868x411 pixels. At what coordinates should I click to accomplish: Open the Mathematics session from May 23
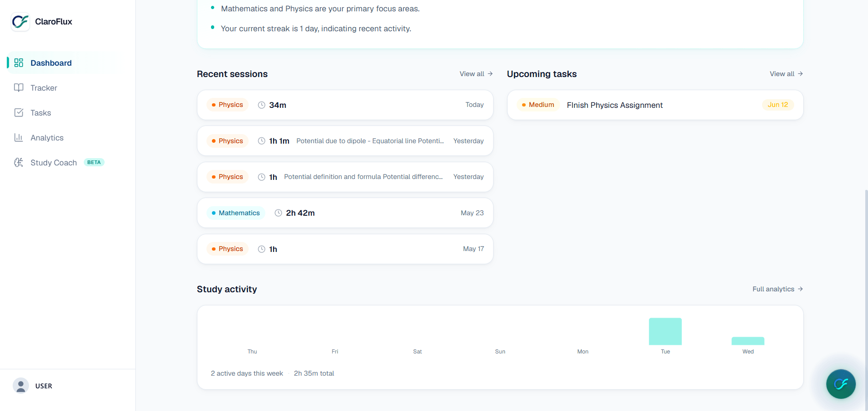pos(345,213)
